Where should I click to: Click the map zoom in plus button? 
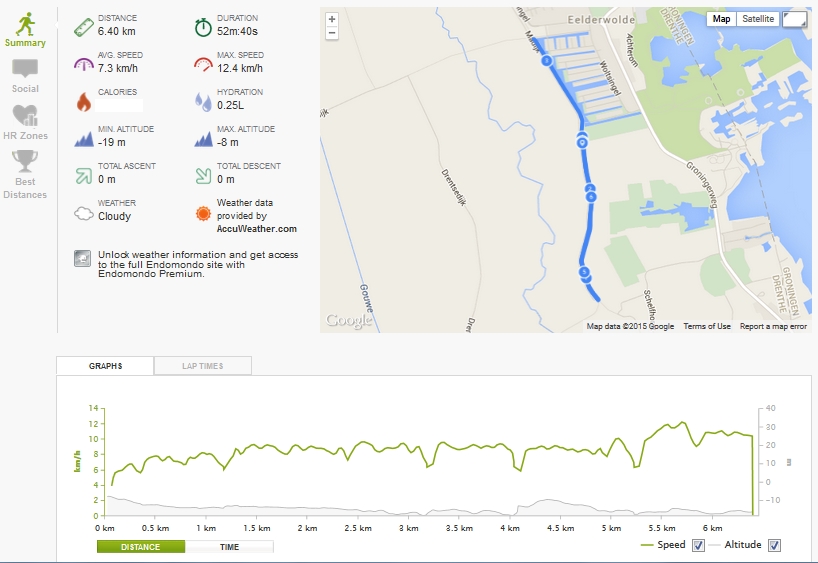(332, 19)
